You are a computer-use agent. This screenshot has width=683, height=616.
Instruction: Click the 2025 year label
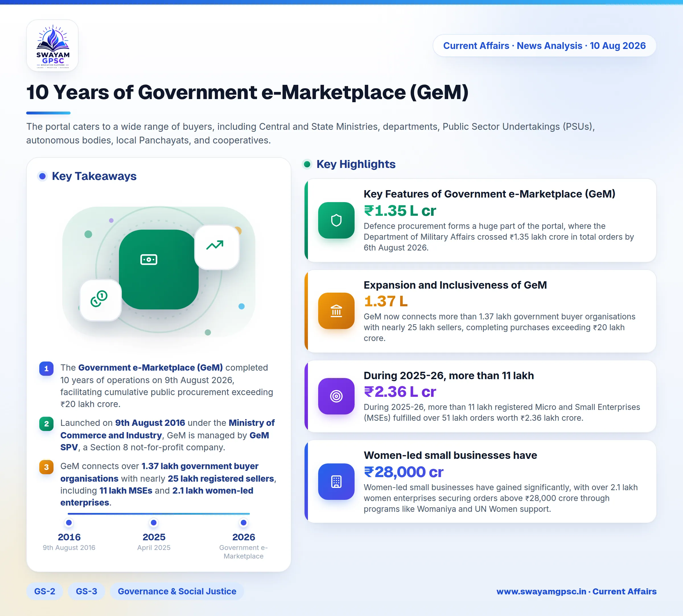coord(154,537)
